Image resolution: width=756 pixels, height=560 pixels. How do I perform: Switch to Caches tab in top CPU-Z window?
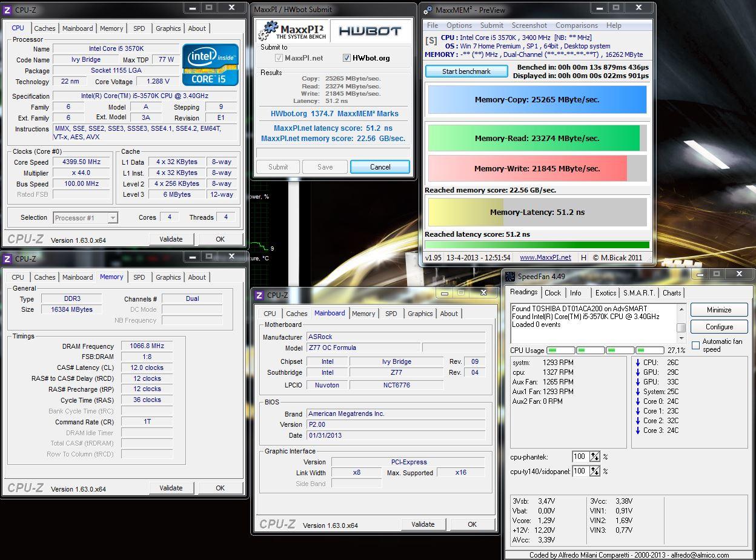(x=45, y=28)
